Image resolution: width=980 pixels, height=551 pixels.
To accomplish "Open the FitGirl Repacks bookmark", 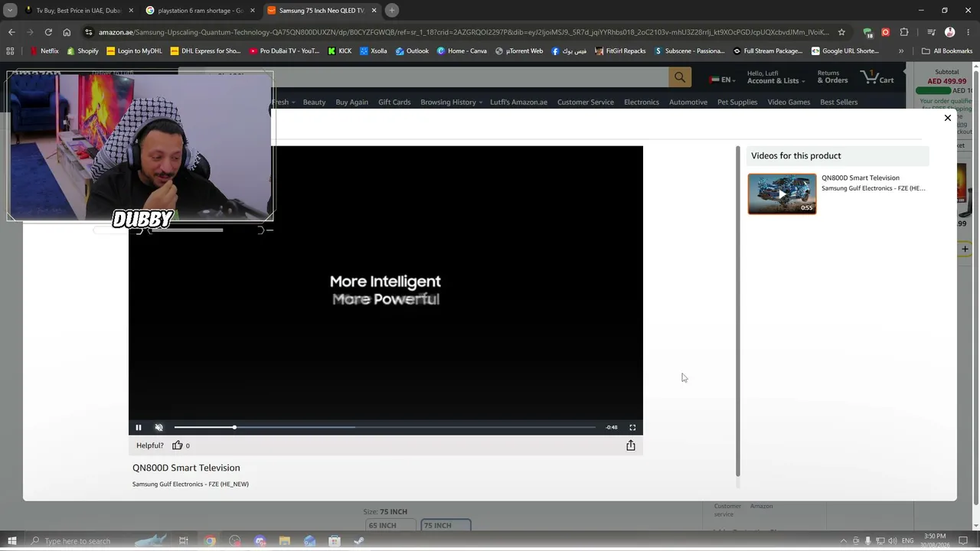I will [x=619, y=51].
